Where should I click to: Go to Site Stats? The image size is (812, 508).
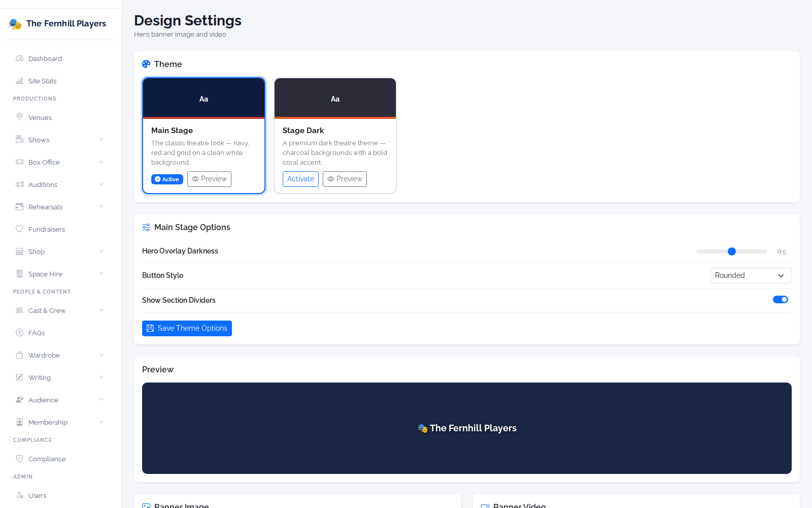[x=60, y=81]
